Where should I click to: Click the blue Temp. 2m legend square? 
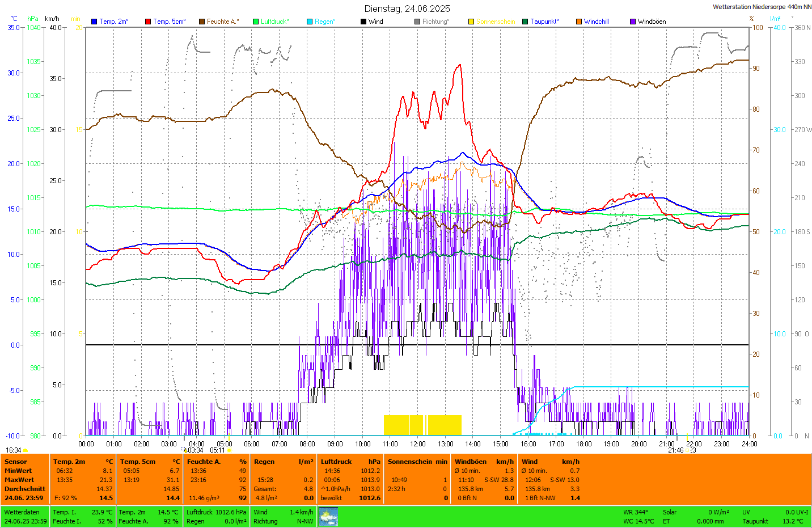pos(94,22)
